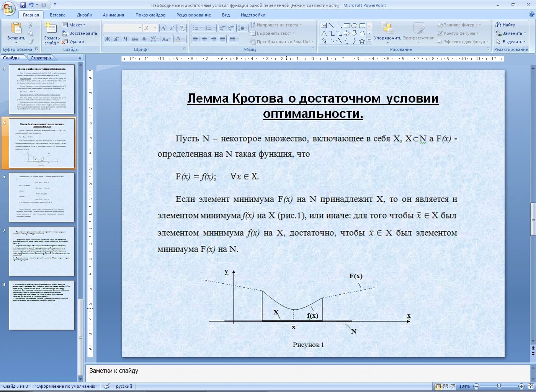Click the Copy icon in clipboard group
Image resolution: width=536 pixels, height=392 pixels.
[x=31, y=33]
